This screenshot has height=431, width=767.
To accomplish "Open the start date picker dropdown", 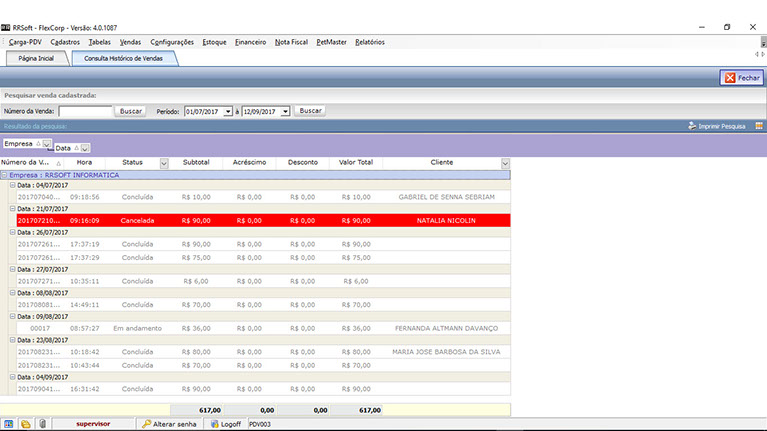I will (229, 111).
